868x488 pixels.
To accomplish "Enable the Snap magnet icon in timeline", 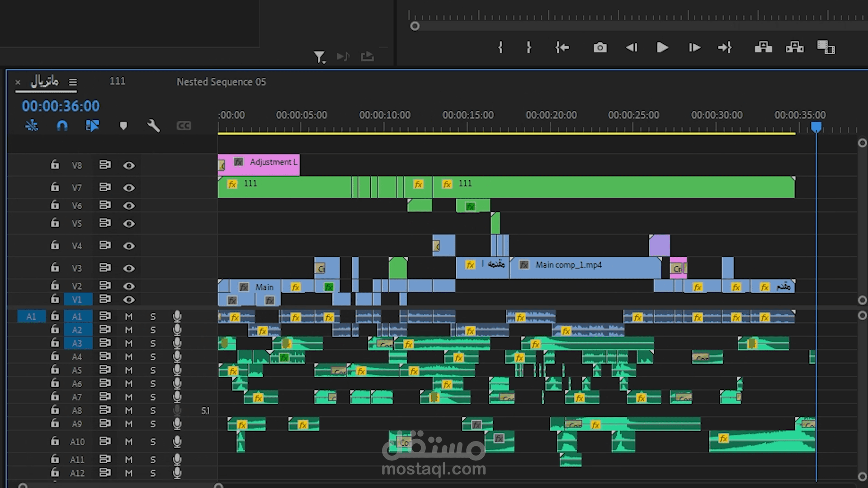I will [62, 126].
